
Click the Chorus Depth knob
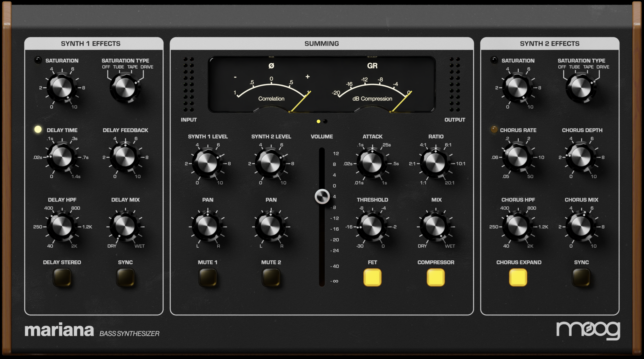click(581, 157)
